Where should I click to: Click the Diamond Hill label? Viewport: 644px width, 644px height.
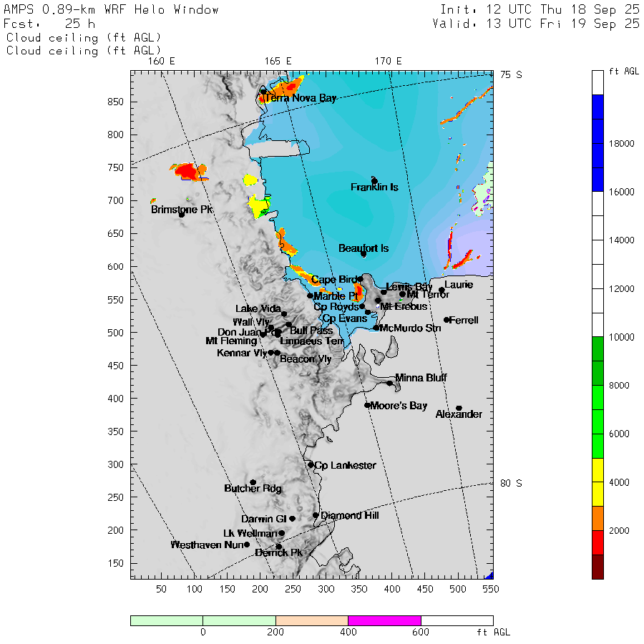350,515
